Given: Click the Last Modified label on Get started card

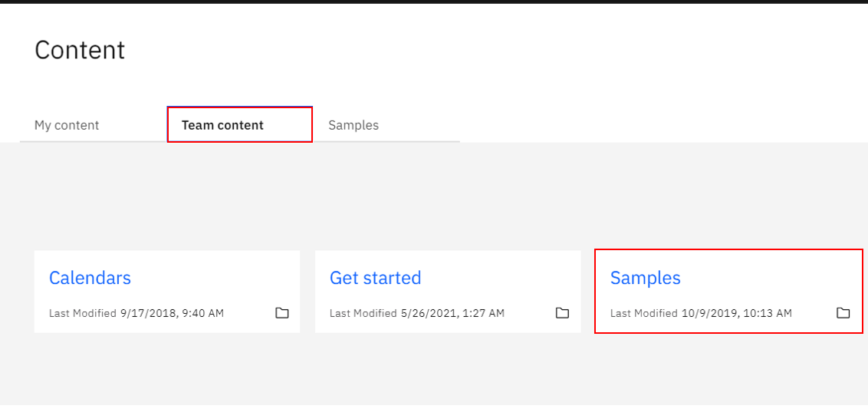Looking at the screenshot, I should (363, 313).
